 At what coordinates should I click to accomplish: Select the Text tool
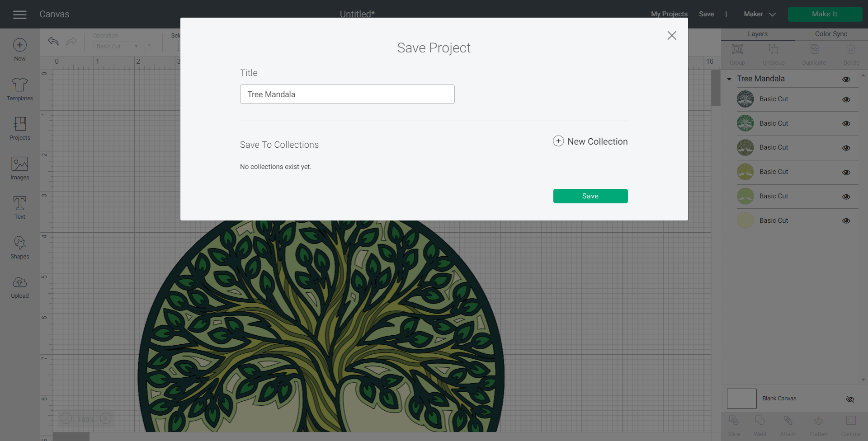coord(19,207)
